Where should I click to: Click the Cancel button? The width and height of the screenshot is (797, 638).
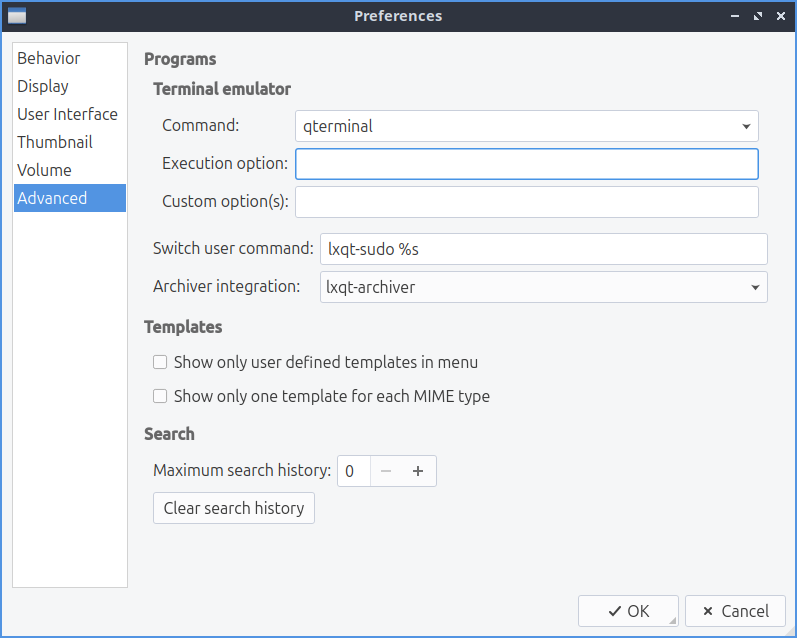point(735,611)
